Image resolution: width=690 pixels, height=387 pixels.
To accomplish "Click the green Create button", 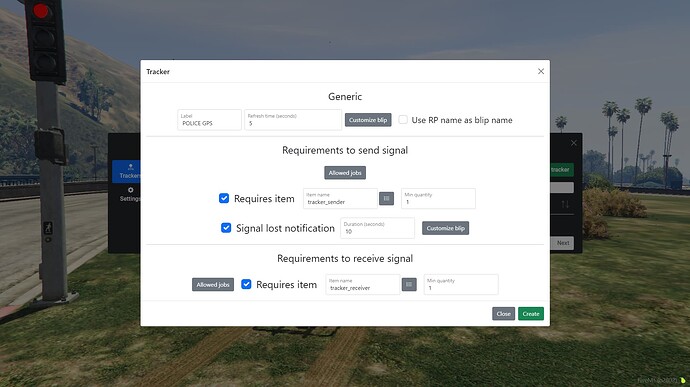I will click(x=531, y=313).
